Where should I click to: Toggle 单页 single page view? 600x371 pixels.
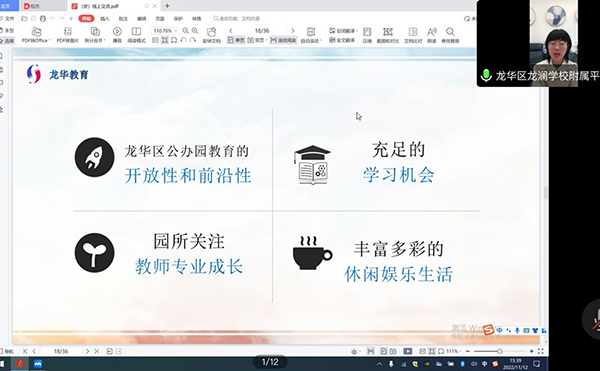[x=236, y=40]
